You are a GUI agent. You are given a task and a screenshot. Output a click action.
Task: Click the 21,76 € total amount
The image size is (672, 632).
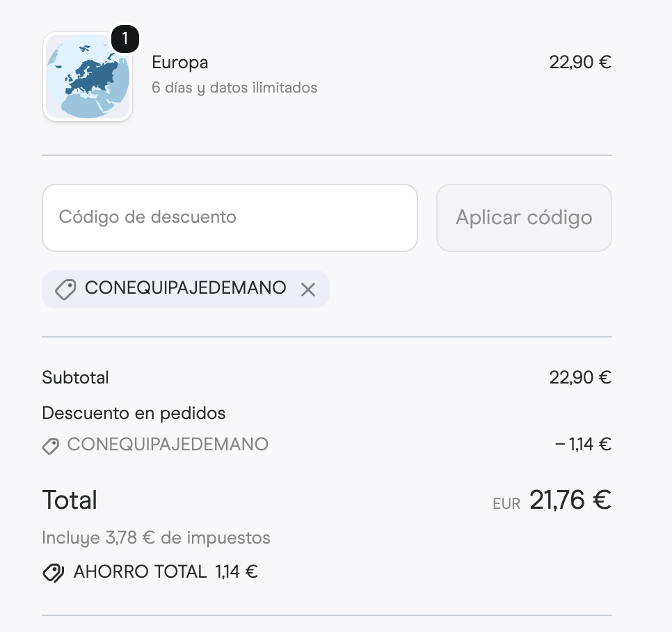[x=569, y=500]
